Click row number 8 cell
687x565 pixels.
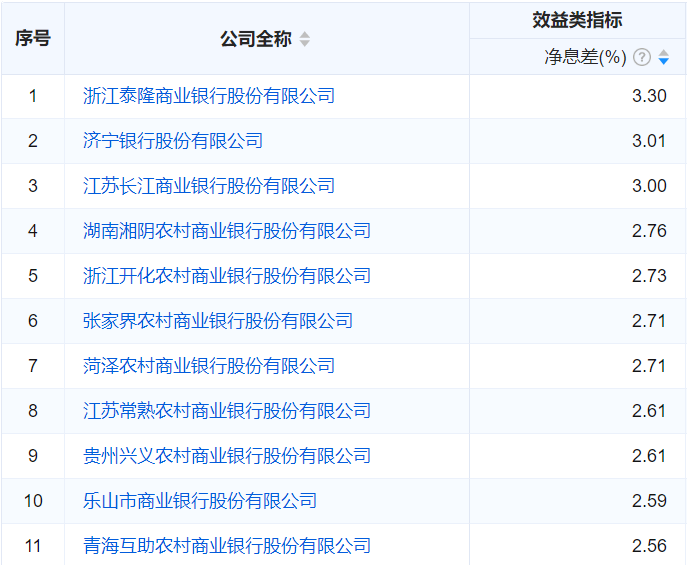tap(33, 411)
